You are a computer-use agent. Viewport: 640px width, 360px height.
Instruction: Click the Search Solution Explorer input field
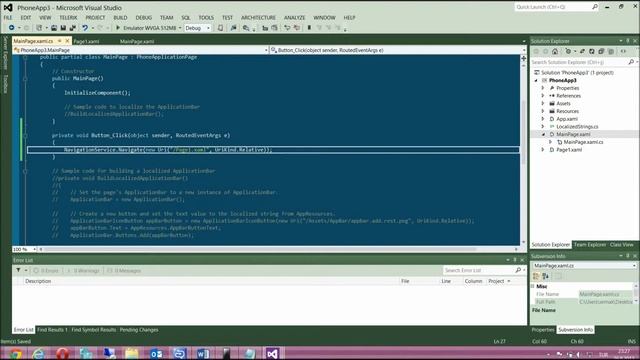pos(579,62)
